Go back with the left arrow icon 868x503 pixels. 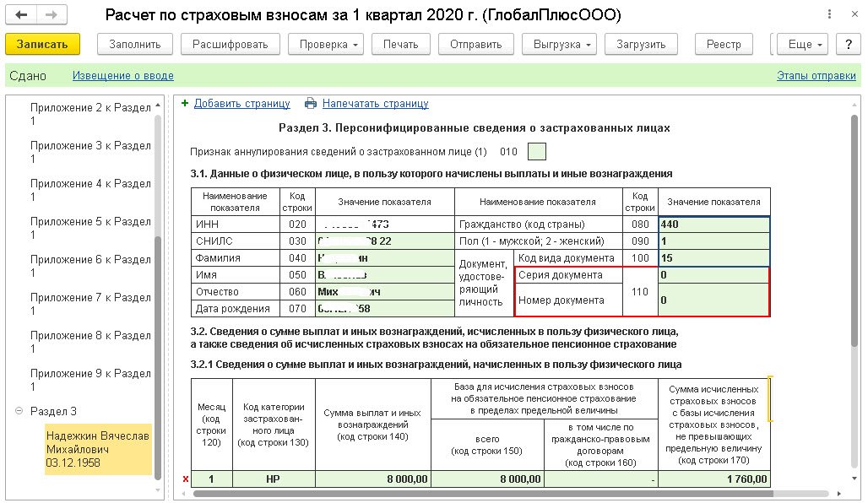click(21, 15)
